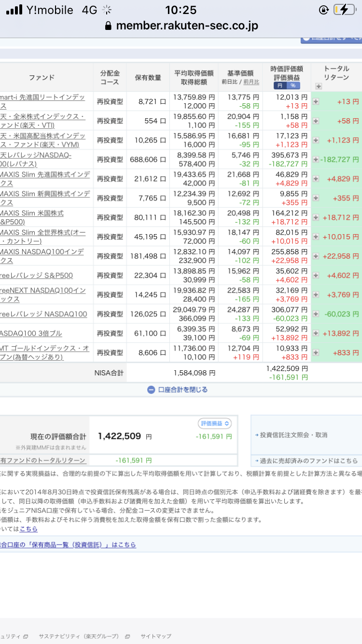Collapse account totals via 口座合計を閉じる

178,390
